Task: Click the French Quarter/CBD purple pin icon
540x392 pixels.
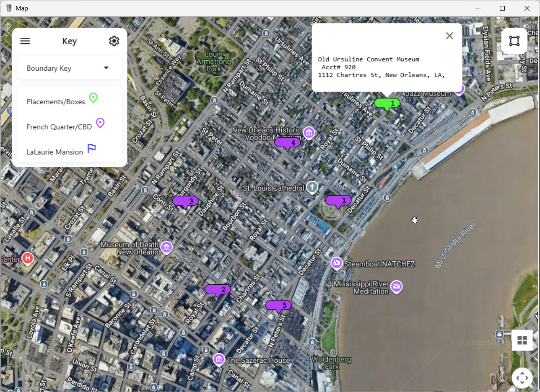Action: (100, 123)
